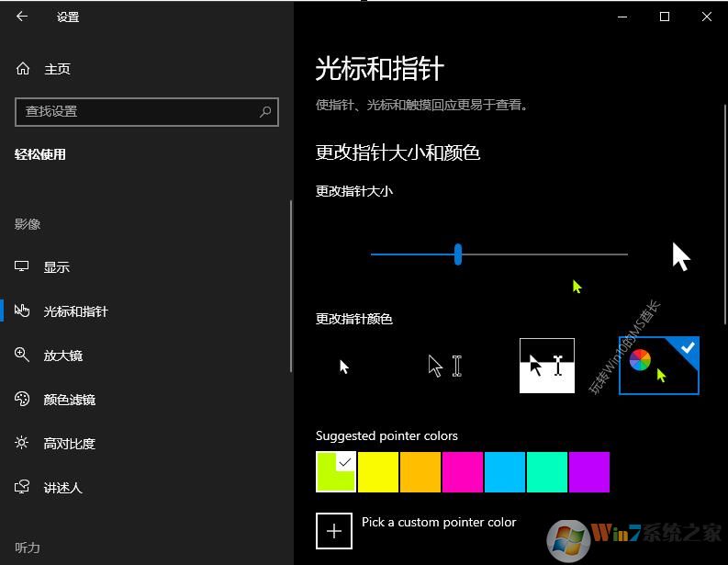Choose the custom color wheel pointer option

659,366
